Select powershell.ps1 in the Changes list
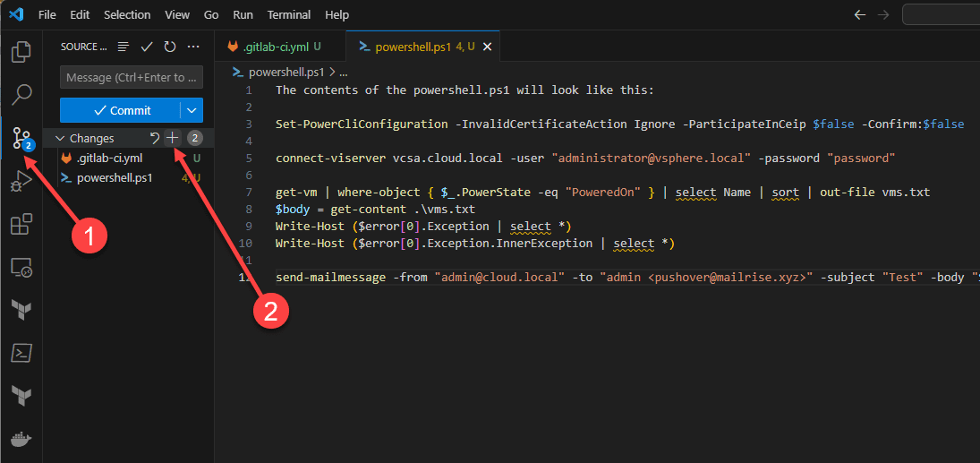This screenshot has height=463, width=980. 115,177
